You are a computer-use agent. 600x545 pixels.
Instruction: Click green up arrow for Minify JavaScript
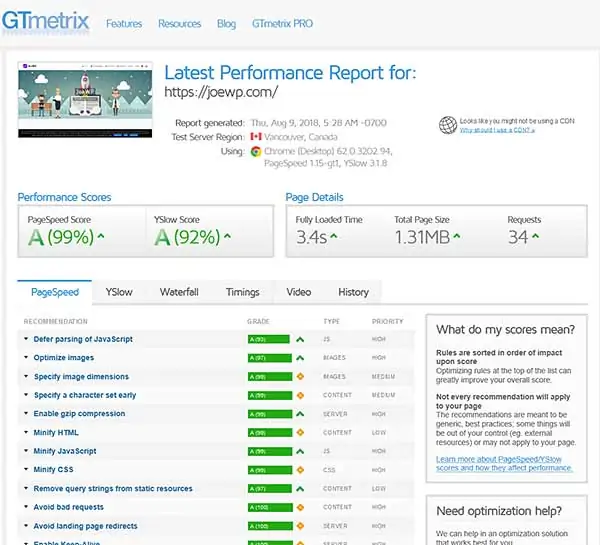point(300,451)
